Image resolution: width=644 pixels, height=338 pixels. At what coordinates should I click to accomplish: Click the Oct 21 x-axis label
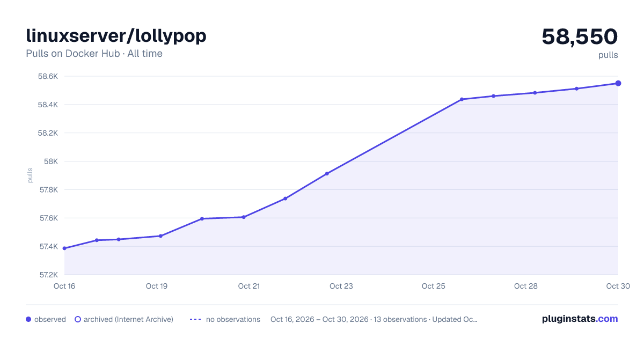[x=249, y=286]
